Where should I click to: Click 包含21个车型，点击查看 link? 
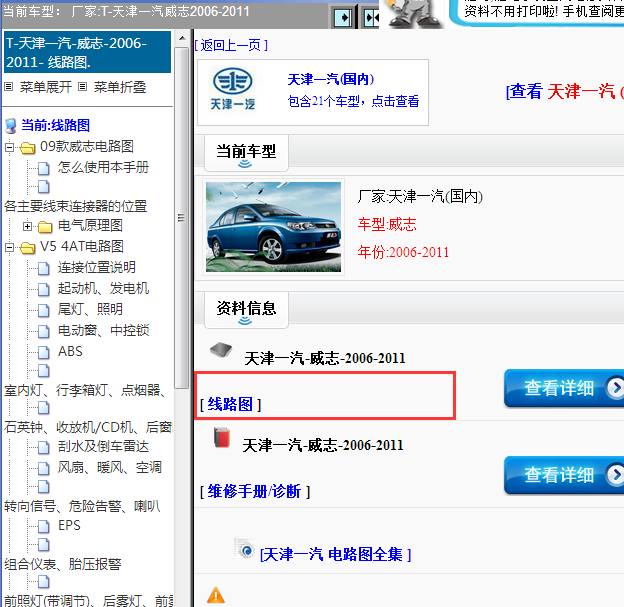click(x=353, y=101)
